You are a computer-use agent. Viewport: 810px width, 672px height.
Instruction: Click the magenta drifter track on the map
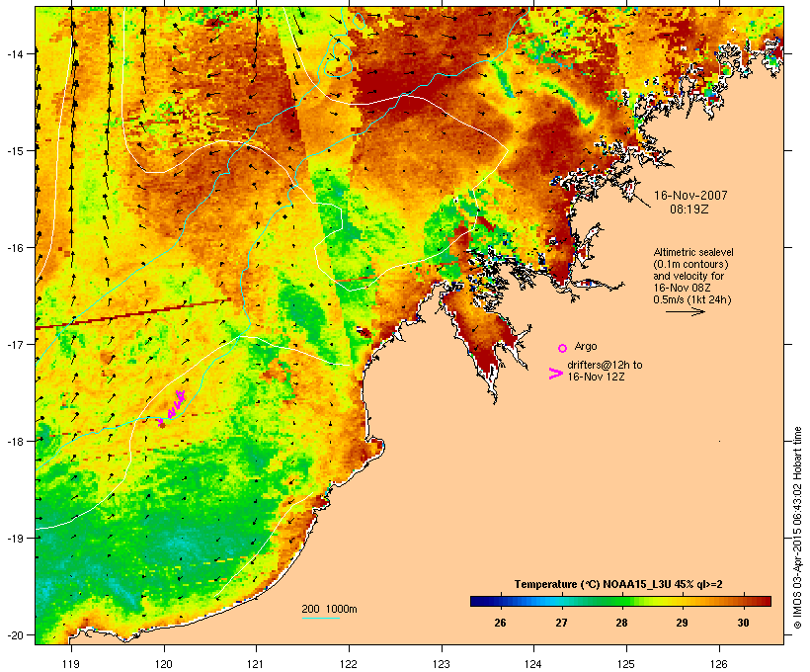click(x=172, y=409)
